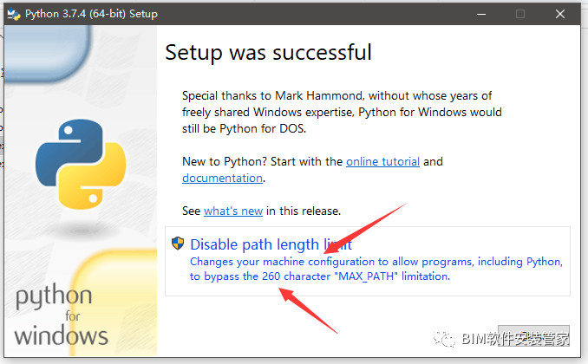Click the blue and yellow Python logo
588x364 pixels.
point(81,164)
